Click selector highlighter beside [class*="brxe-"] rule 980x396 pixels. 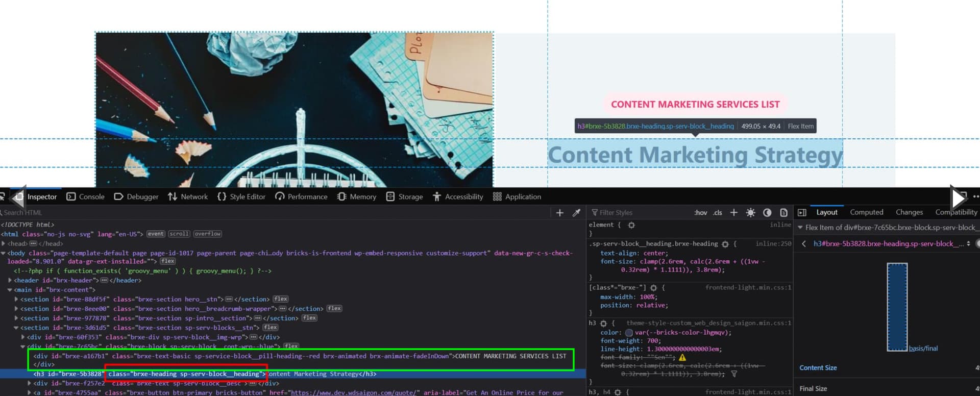pyautogui.click(x=653, y=288)
